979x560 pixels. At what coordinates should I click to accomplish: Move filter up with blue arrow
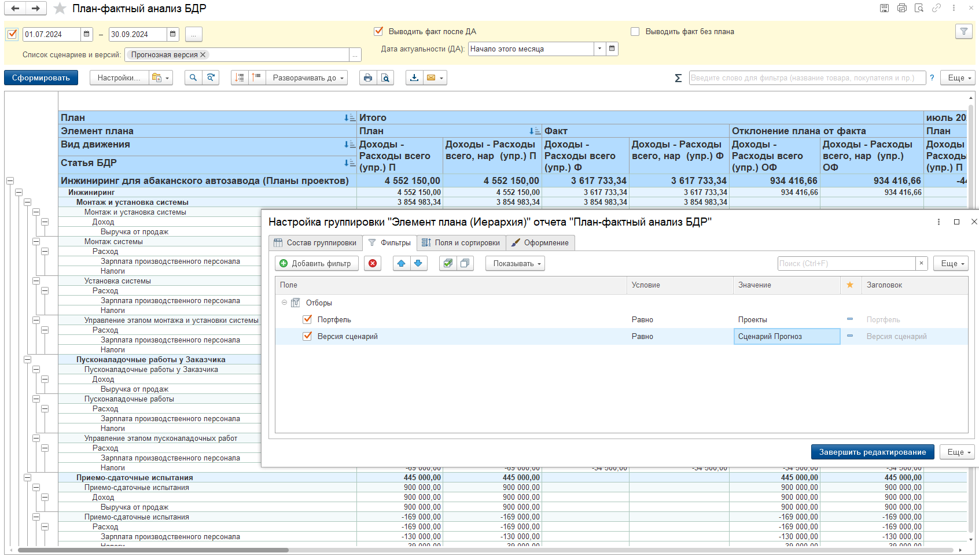point(401,264)
